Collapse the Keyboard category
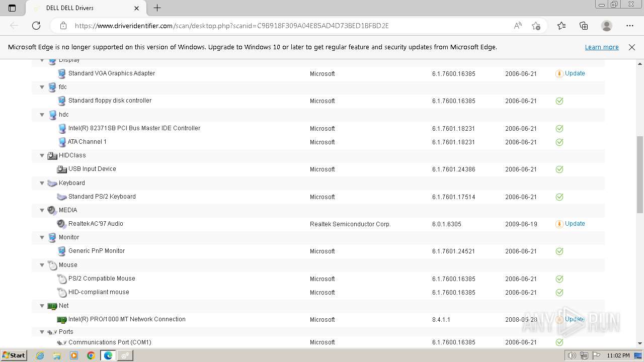This screenshot has height=362, width=644. point(42,183)
